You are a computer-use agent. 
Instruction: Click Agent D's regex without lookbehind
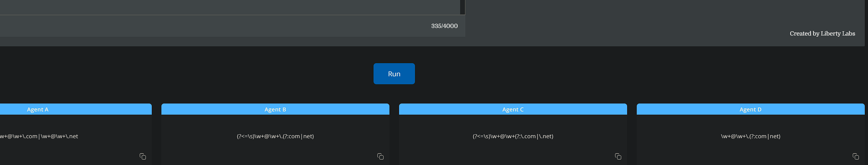(751, 136)
